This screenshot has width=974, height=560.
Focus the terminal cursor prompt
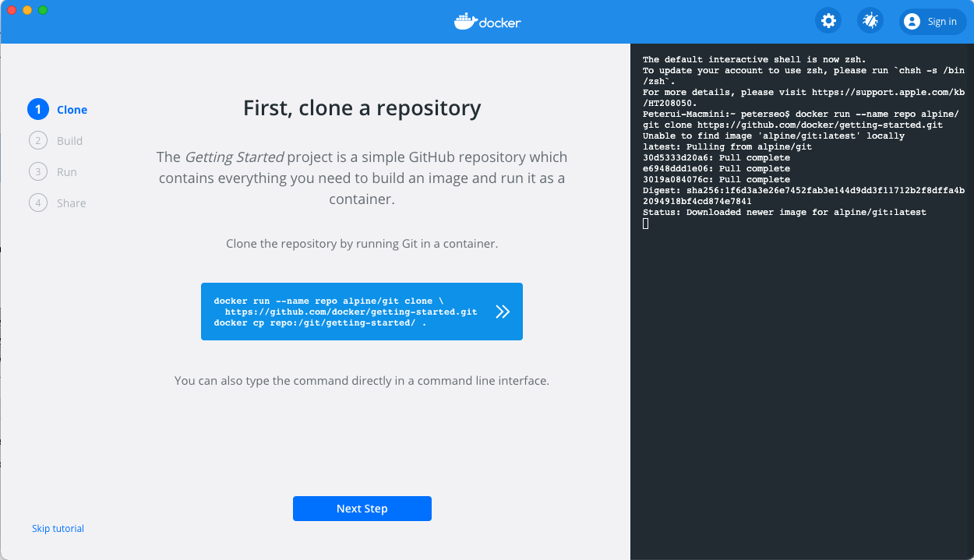pos(645,224)
